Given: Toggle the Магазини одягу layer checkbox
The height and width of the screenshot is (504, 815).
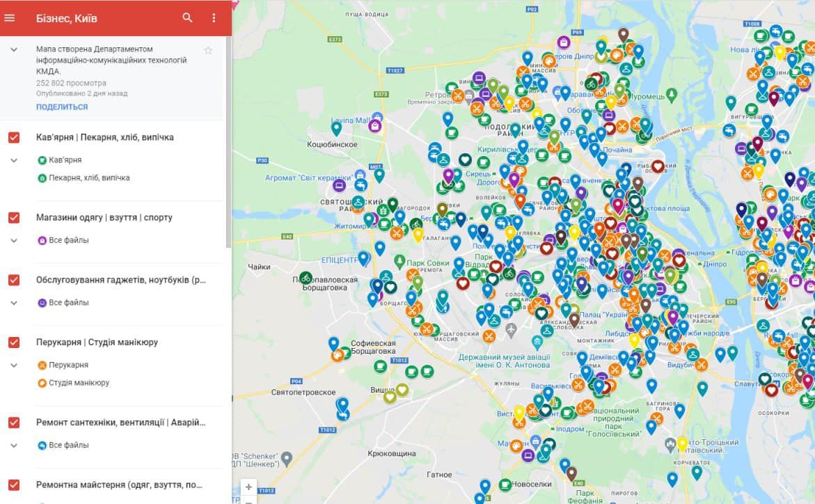Looking at the screenshot, I should click(x=14, y=217).
